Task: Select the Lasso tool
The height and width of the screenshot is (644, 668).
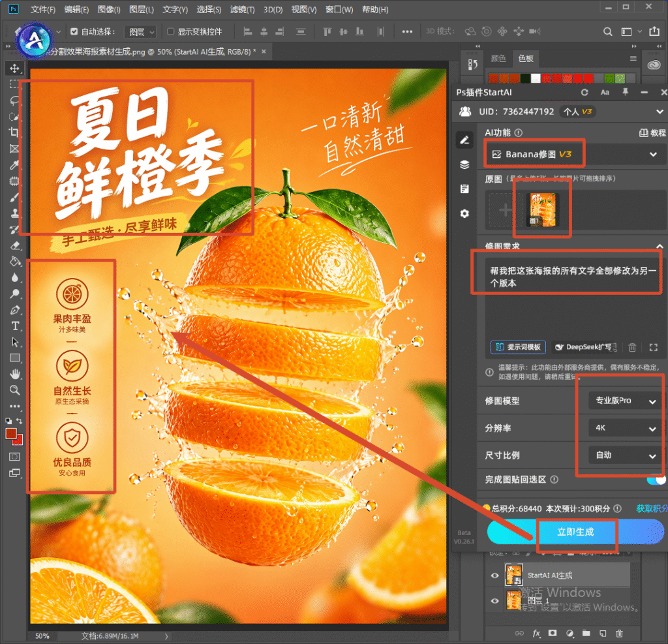Action: pos(14,100)
